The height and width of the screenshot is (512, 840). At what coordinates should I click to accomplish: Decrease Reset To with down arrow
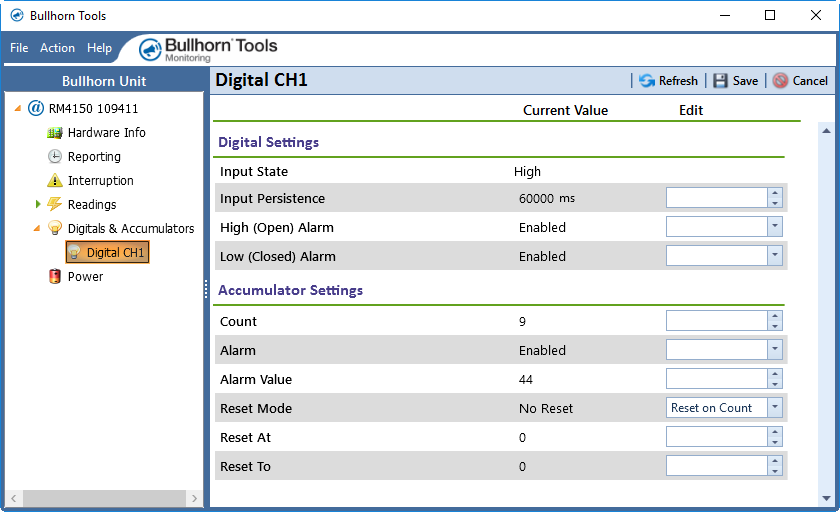pyautogui.click(x=775, y=470)
